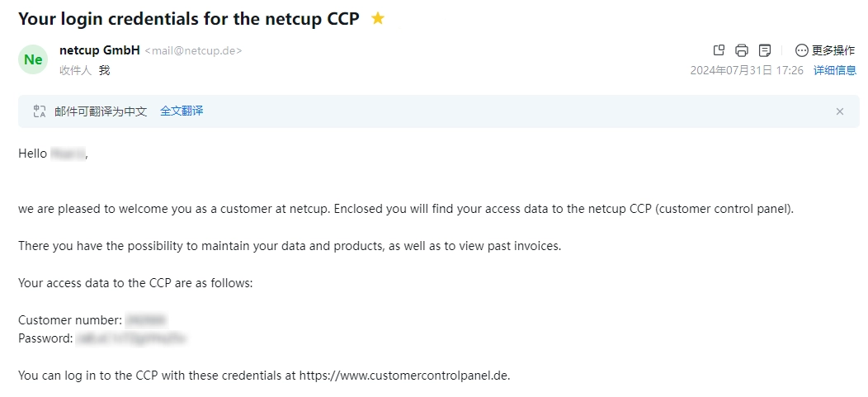Click the blurred password value
The image size is (868, 397).
[x=131, y=338]
